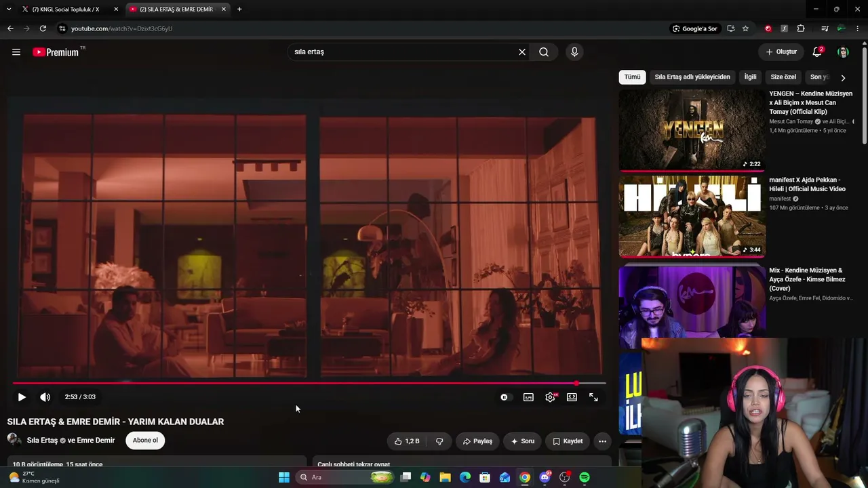This screenshot has height=488, width=868.
Task: Open weather widget showing 27°C
Action: click(34, 477)
